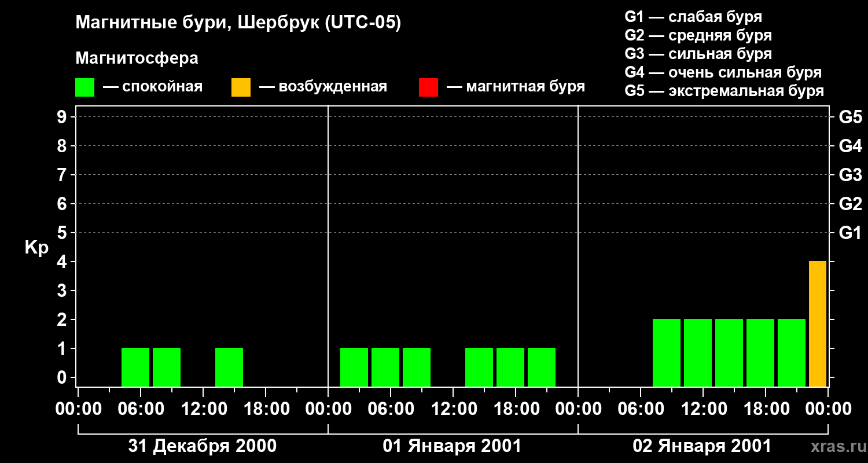
Task: Click the Kp axis value '5'
Action: click(63, 233)
